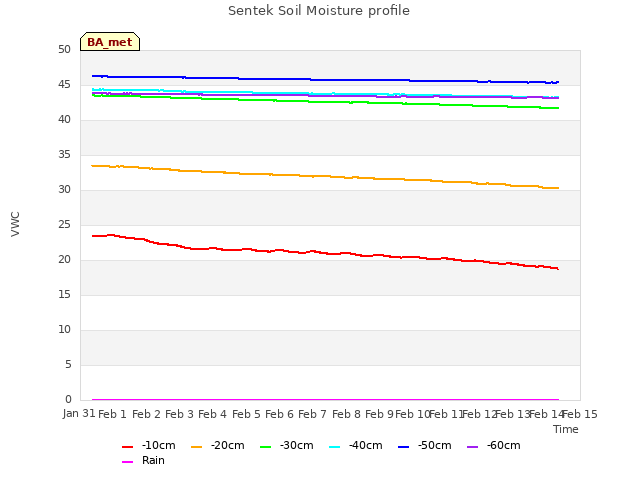The height and width of the screenshot is (480, 640).
Task: Click the orange -20cm legend swatch
Action: pos(196,447)
